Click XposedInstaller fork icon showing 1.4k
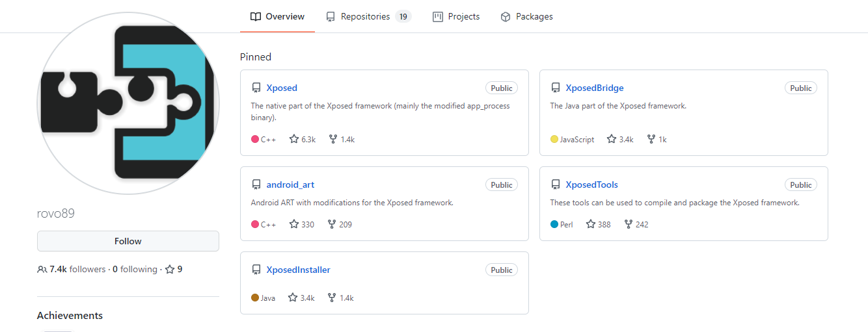868x332 pixels. click(332, 298)
